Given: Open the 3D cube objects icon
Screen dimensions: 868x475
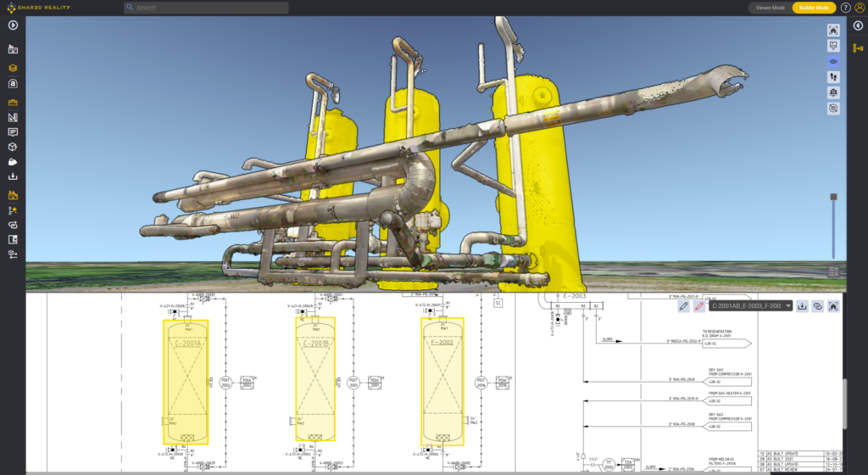Looking at the screenshot, I should pyautogui.click(x=13, y=148).
